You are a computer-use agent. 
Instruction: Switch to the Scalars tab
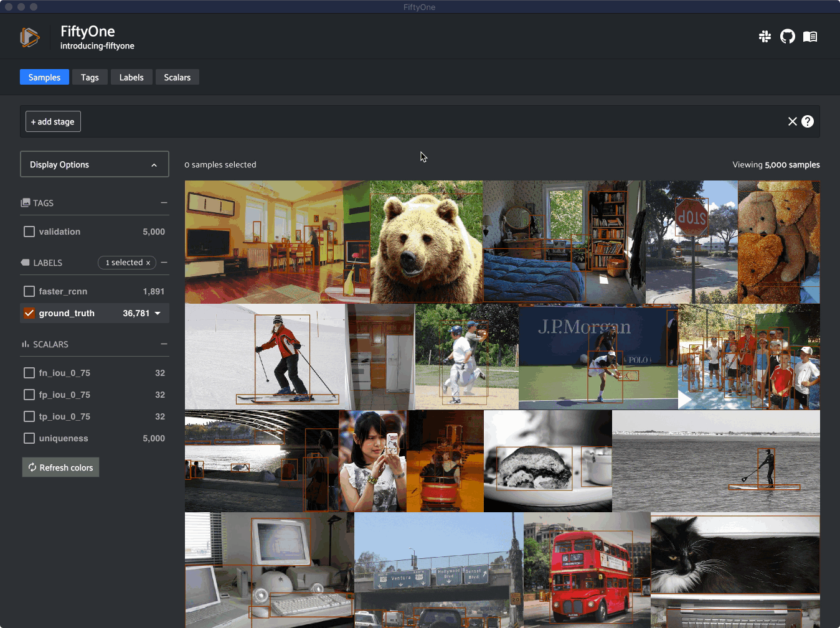[x=177, y=77]
